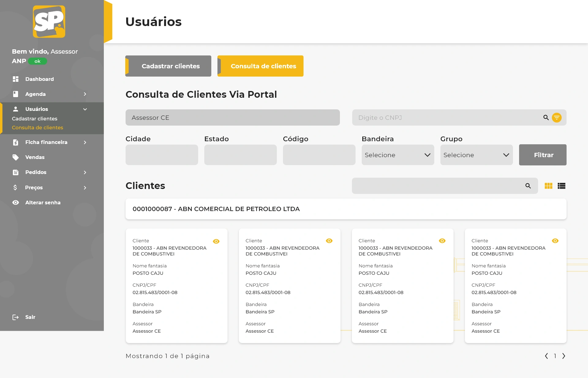Open the Grupo dropdown
Viewport: 588px width, 378px height.
point(476,155)
